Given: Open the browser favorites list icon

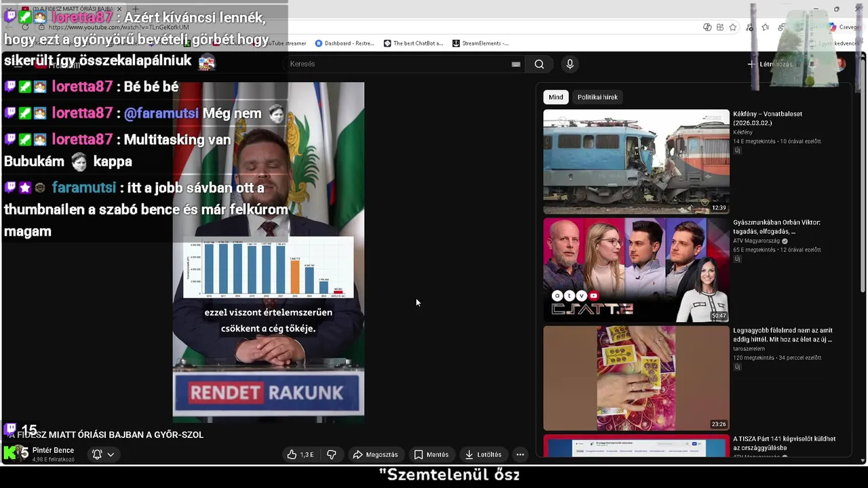Looking at the screenshot, I should coord(765,27).
